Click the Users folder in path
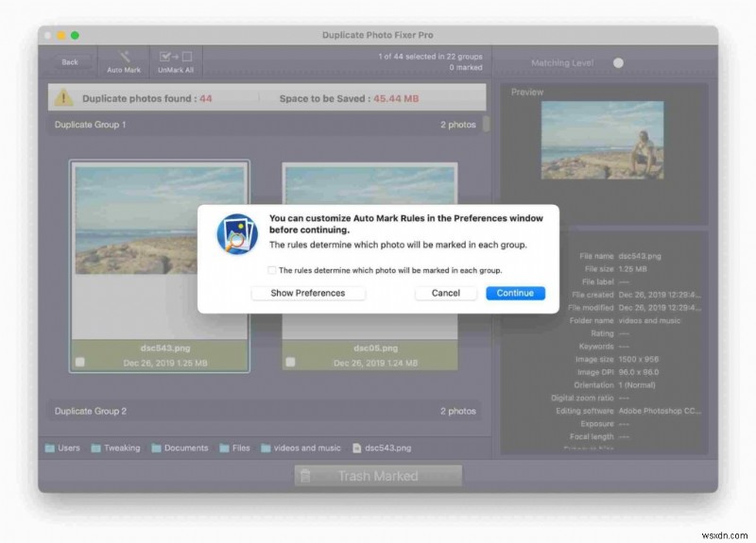This screenshot has height=543, width=756. coord(62,448)
